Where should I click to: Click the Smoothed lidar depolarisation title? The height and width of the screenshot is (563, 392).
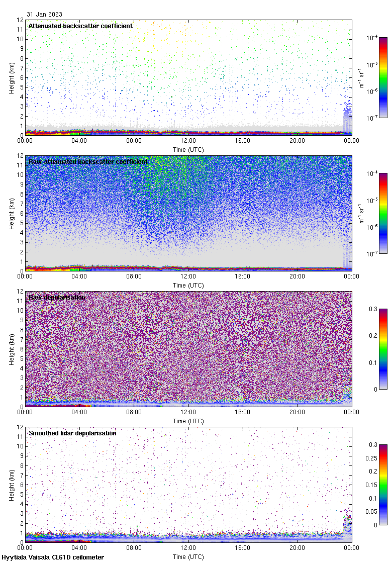pyautogui.click(x=72, y=433)
